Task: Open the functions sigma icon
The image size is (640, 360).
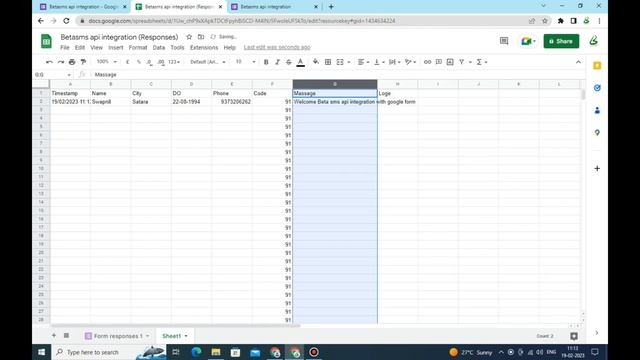Action: point(479,62)
